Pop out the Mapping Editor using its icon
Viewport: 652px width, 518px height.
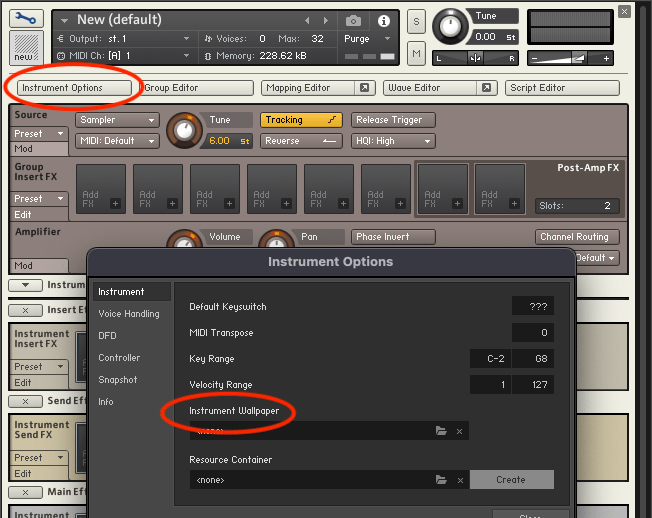(365, 88)
